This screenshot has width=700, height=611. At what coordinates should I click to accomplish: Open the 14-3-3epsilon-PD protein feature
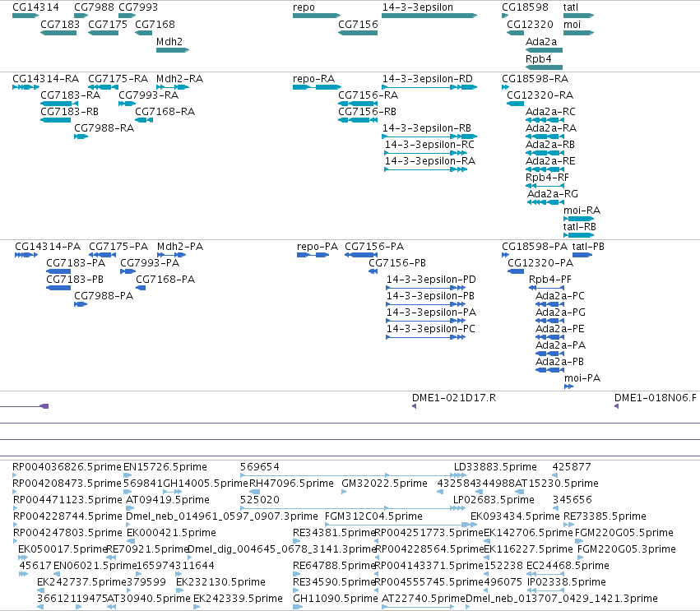(x=426, y=288)
